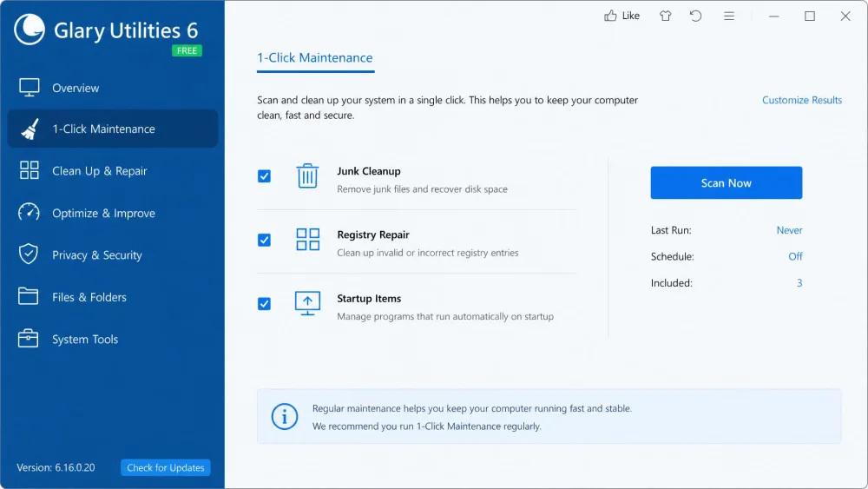This screenshot has height=489, width=868.
Task: Go to Clean Up & Repair
Action: pyautogui.click(x=112, y=170)
